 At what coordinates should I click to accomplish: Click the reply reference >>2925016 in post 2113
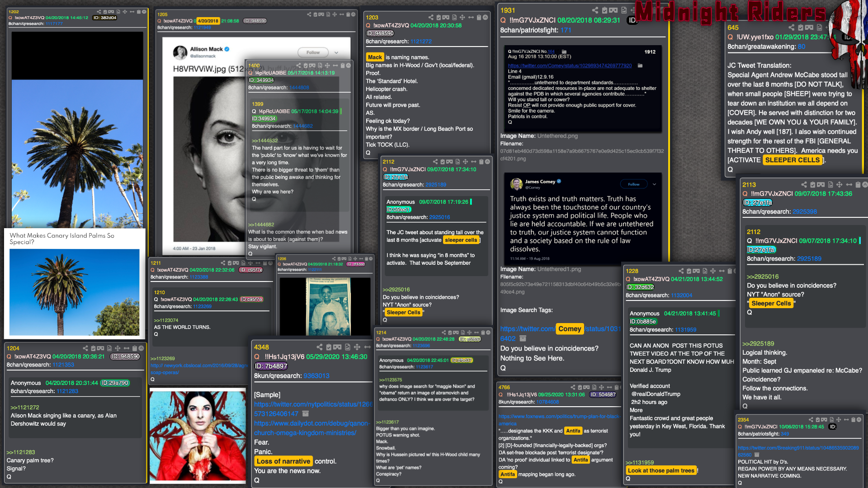coord(763,277)
